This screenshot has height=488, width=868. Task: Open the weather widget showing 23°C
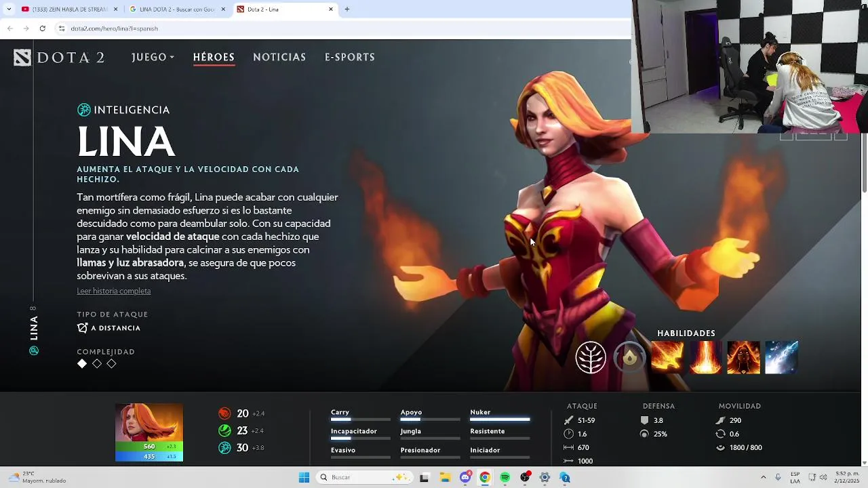coord(37,477)
